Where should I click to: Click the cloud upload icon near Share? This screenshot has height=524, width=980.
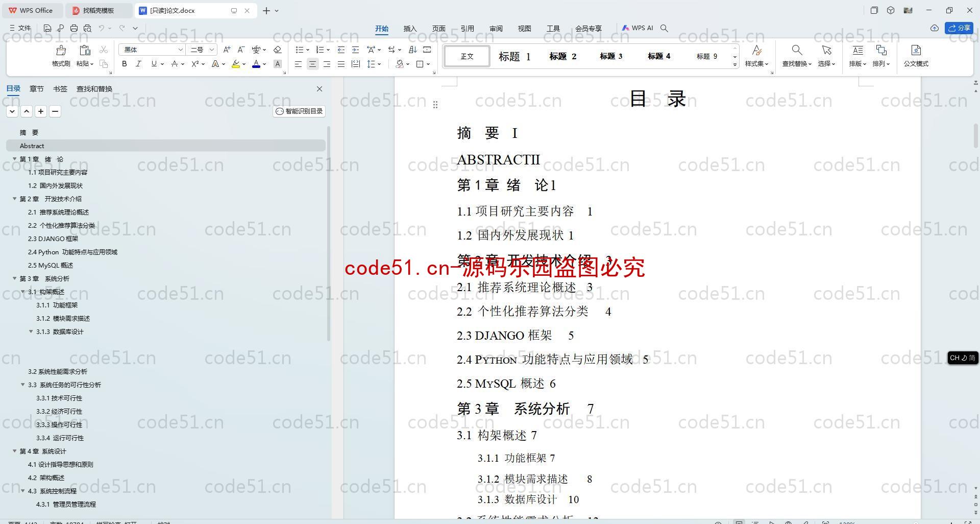click(x=934, y=28)
